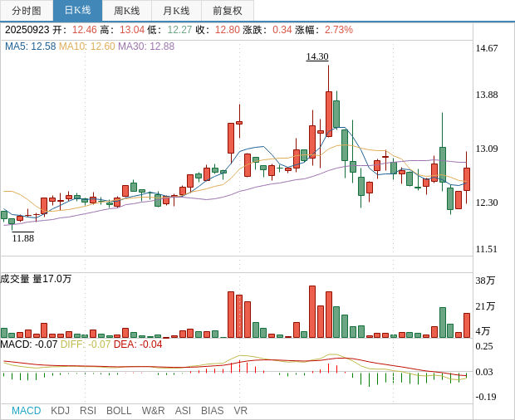Screen dimensions: 515x420
Task: Click the last red candlestick on the chart
Action: point(467,178)
